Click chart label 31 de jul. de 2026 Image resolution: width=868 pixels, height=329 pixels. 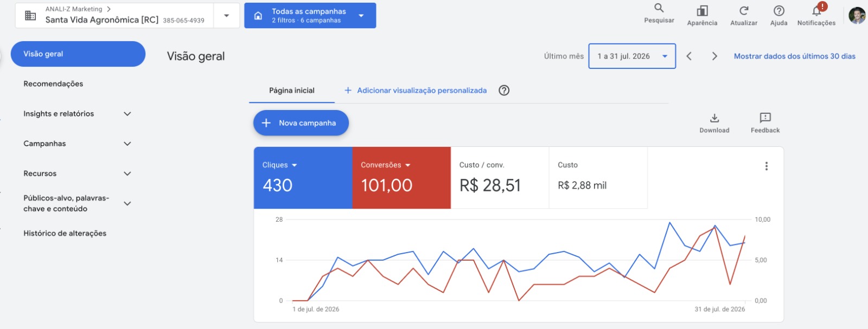[x=720, y=309]
